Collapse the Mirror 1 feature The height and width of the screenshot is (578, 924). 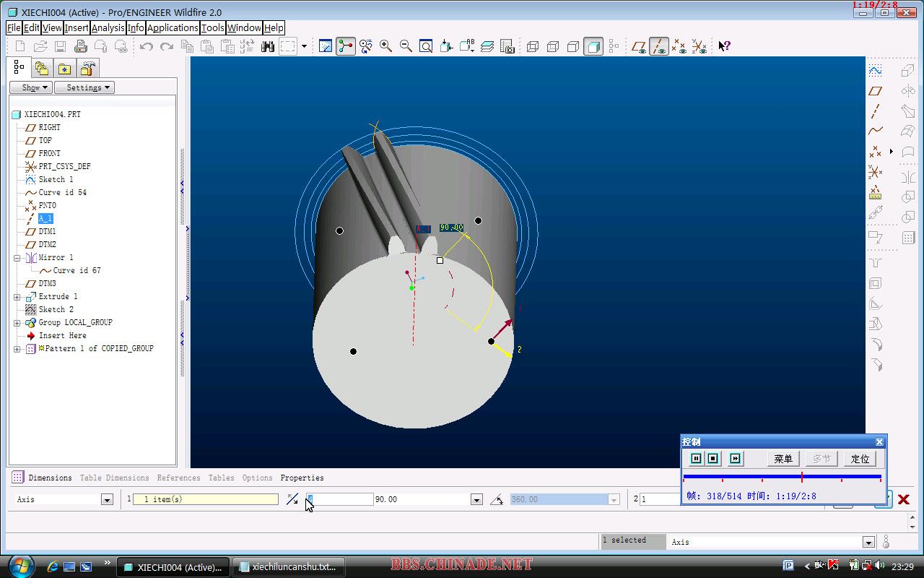click(x=17, y=258)
